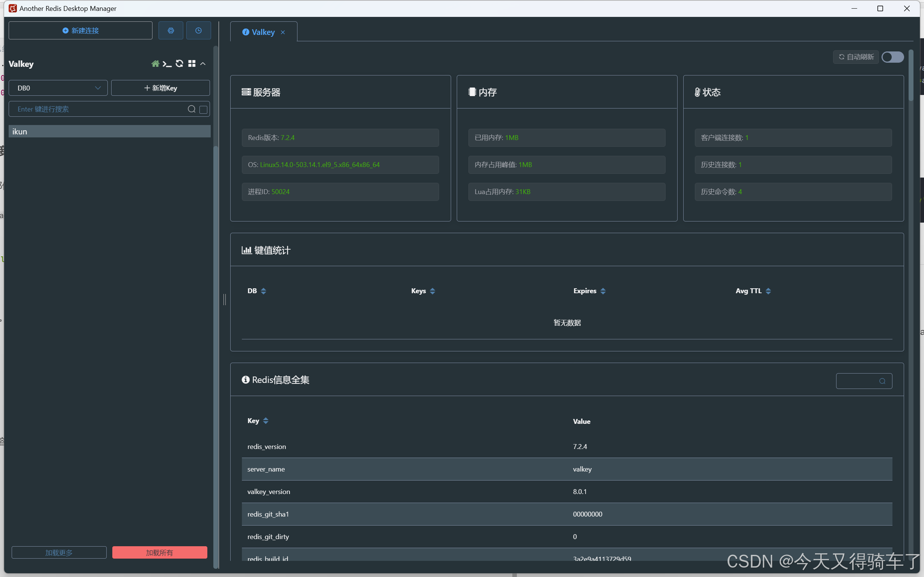Open command log clock icon

[x=199, y=30]
